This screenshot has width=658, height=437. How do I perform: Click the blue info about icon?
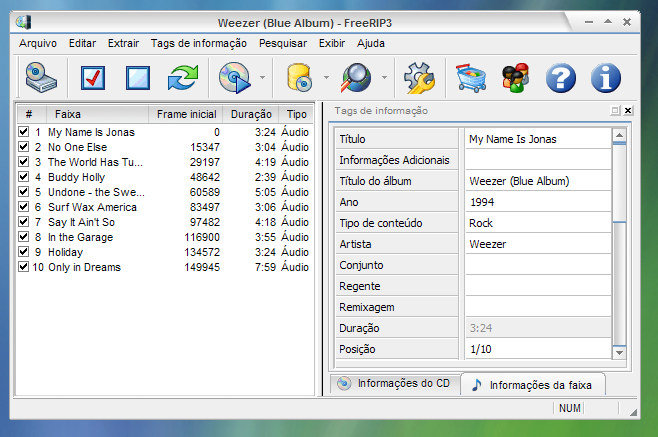[606, 78]
